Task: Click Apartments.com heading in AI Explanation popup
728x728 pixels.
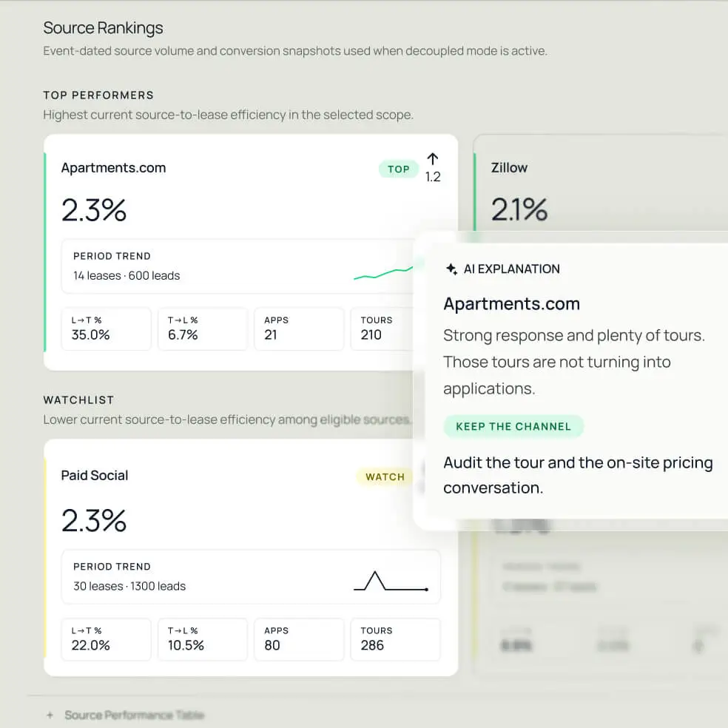Action: pyautogui.click(x=512, y=303)
